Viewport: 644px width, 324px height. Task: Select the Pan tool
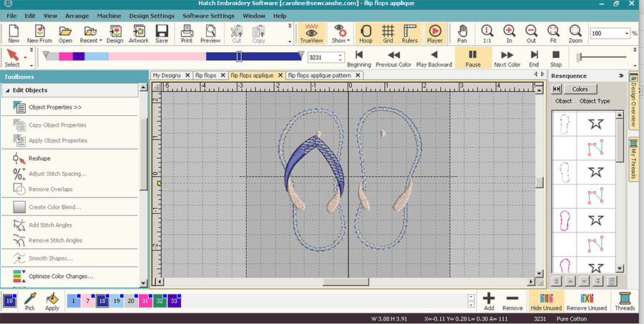tap(462, 34)
